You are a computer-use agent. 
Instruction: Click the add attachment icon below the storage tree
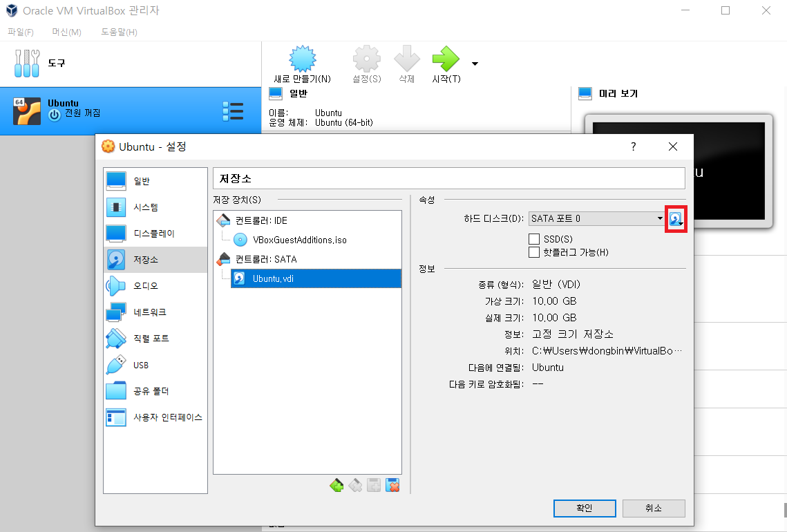pyautogui.click(x=374, y=485)
